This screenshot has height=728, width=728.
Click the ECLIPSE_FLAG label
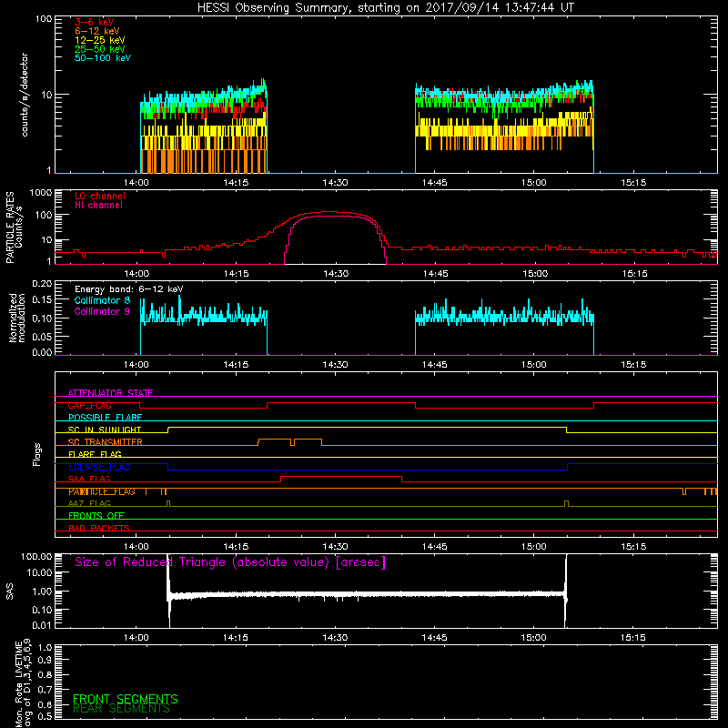tap(99, 467)
